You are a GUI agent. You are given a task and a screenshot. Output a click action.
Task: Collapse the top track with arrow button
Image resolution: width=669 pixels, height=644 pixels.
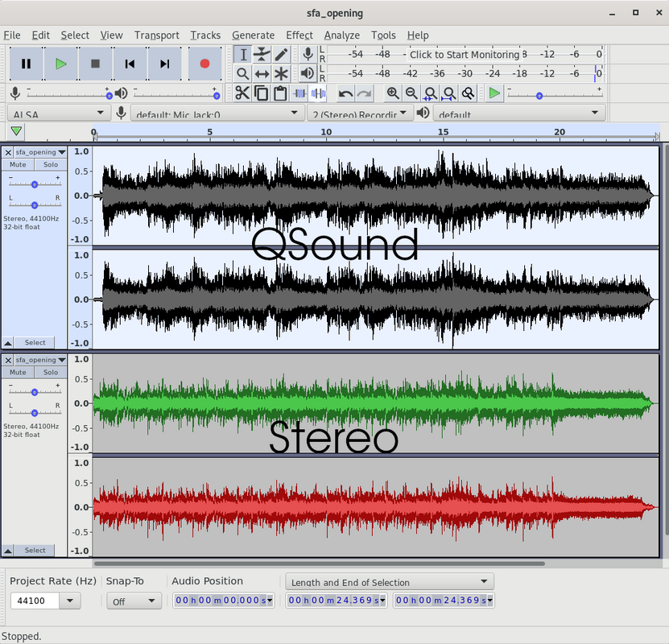[8, 342]
